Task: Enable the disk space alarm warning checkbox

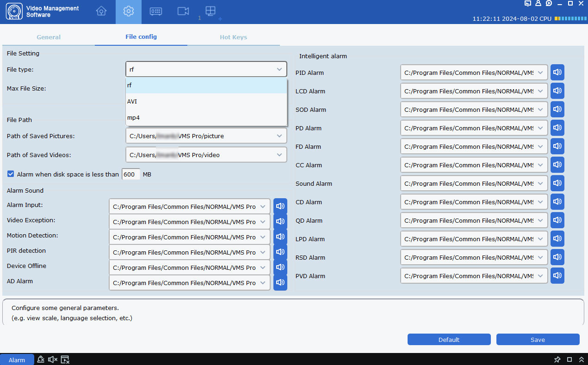Action: pyautogui.click(x=10, y=174)
